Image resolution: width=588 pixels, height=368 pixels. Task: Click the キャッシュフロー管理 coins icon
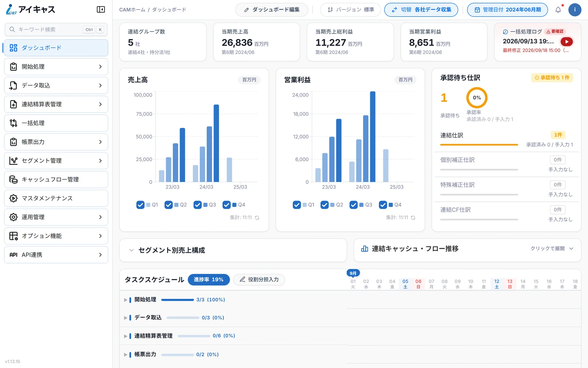[x=13, y=179]
